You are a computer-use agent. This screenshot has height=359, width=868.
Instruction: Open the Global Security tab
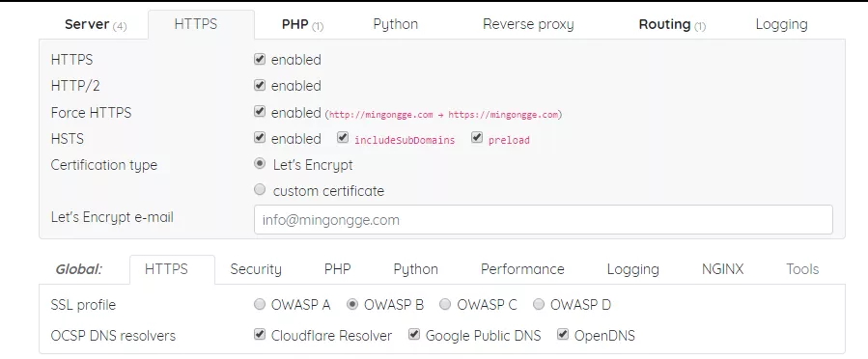[256, 269]
